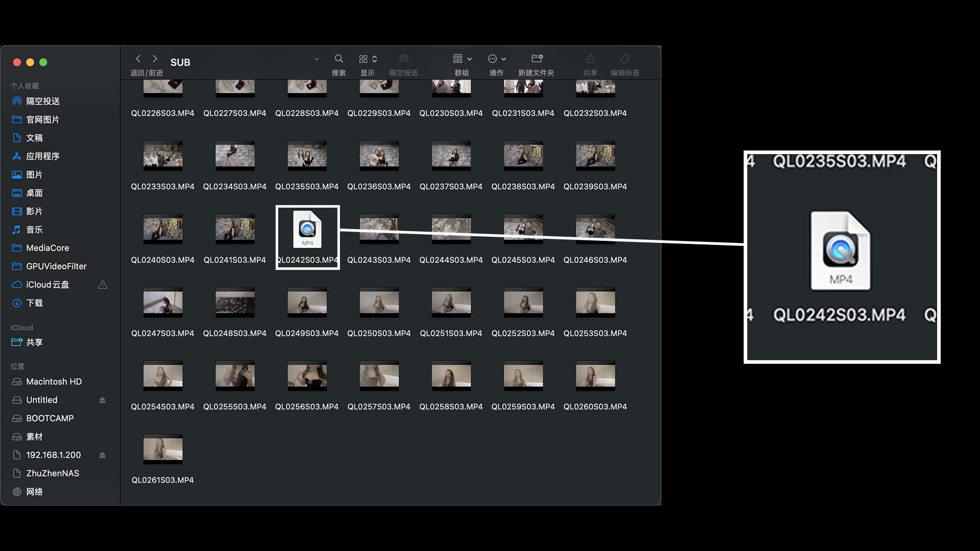980x551 pixels.
Task: Select ZhuZhenNAS location in sidebar
Action: [53, 473]
